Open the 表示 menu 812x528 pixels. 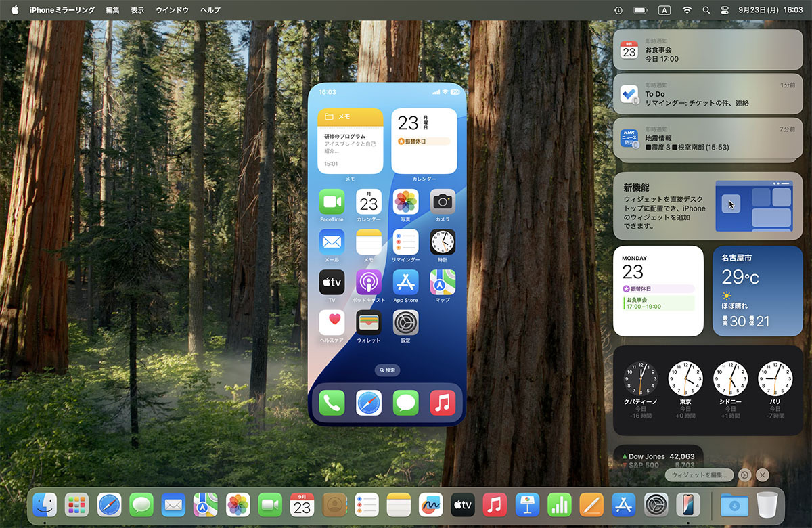point(137,10)
